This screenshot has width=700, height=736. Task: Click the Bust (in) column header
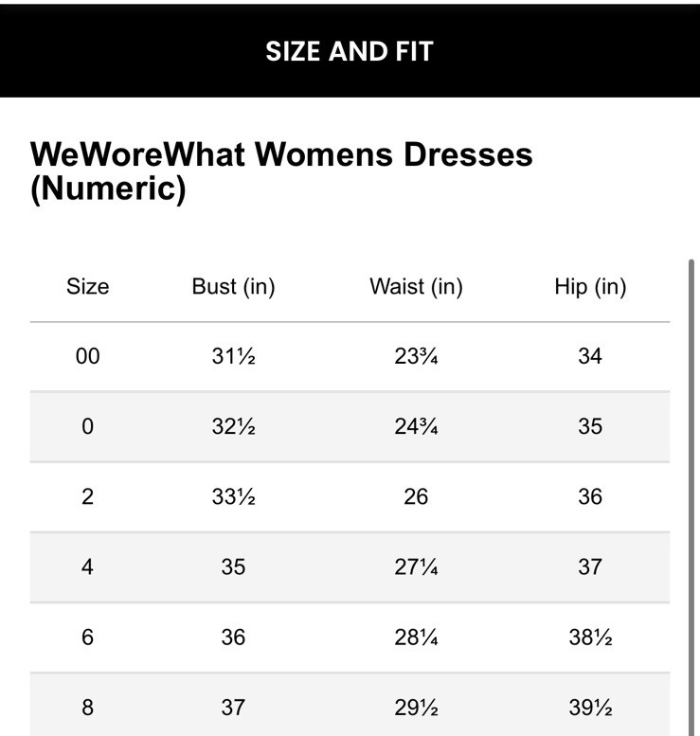[233, 287]
